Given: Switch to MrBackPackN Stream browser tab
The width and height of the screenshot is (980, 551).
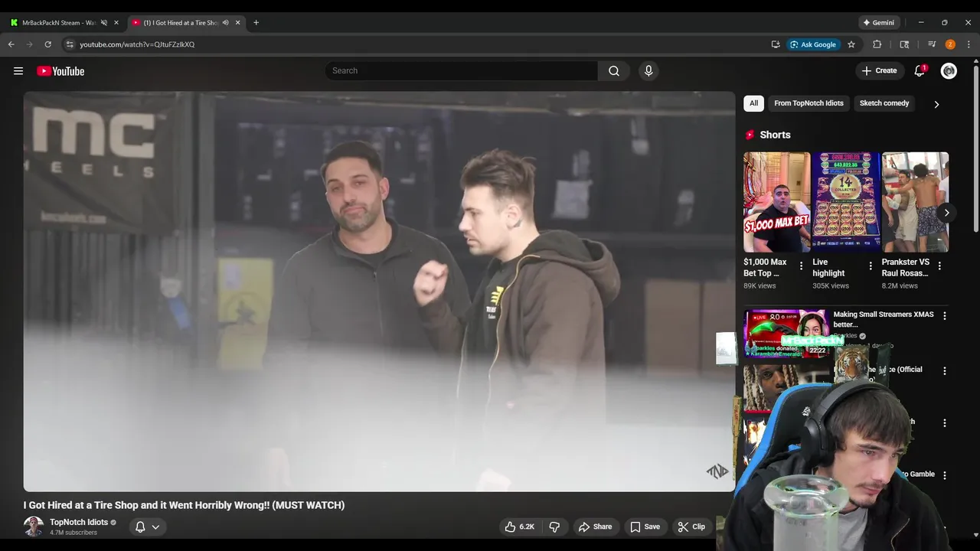Looking at the screenshot, I should pos(58,23).
